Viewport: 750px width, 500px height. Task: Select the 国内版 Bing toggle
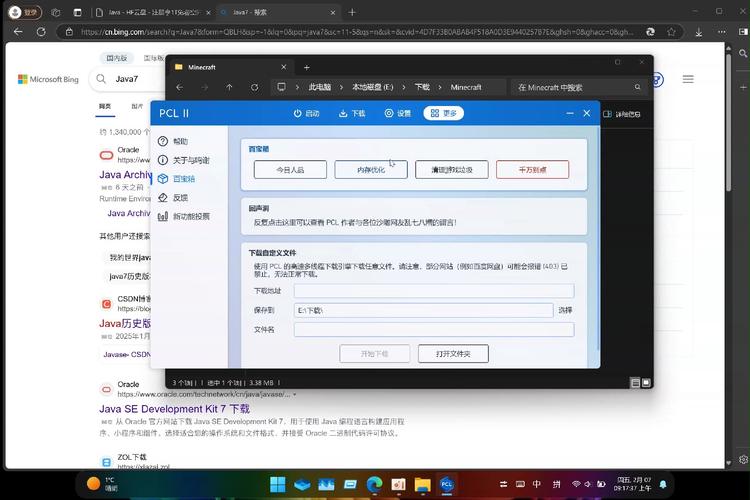coord(117,58)
